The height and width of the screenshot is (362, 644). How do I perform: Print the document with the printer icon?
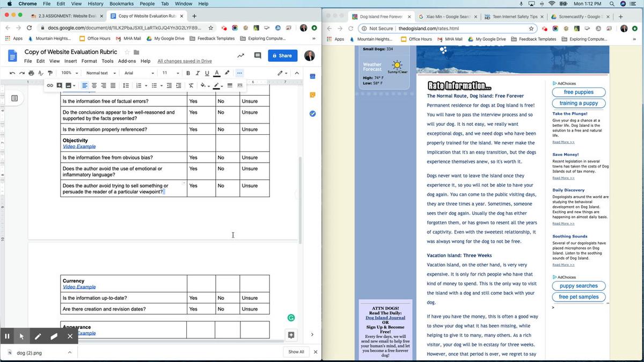click(x=31, y=73)
